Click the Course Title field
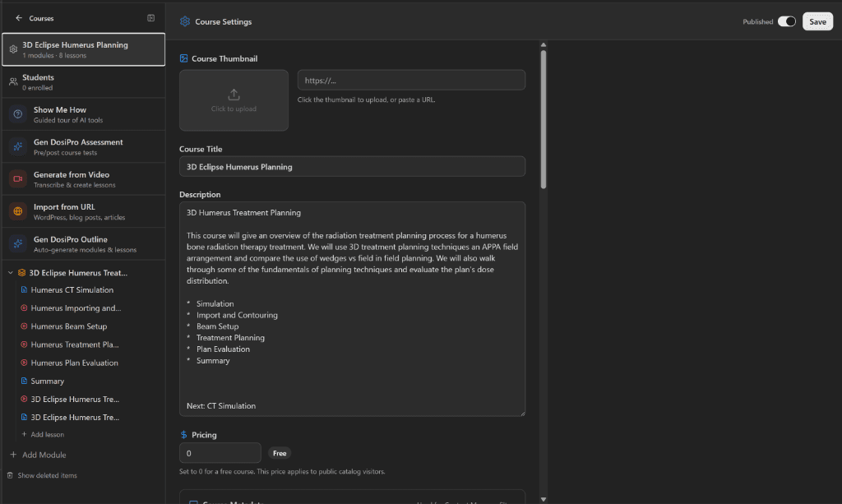The height and width of the screenshot is (504, 842). pyautogui.click(x=352, y=166)
